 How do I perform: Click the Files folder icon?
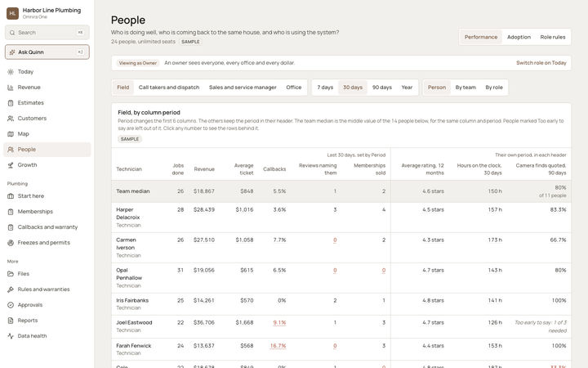(x=11, y=274)
